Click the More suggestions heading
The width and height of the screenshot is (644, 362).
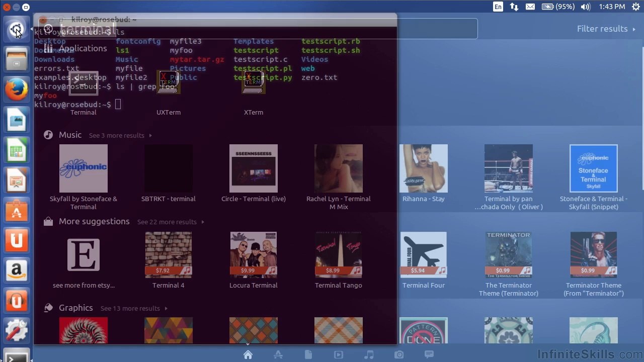[94, 221]
